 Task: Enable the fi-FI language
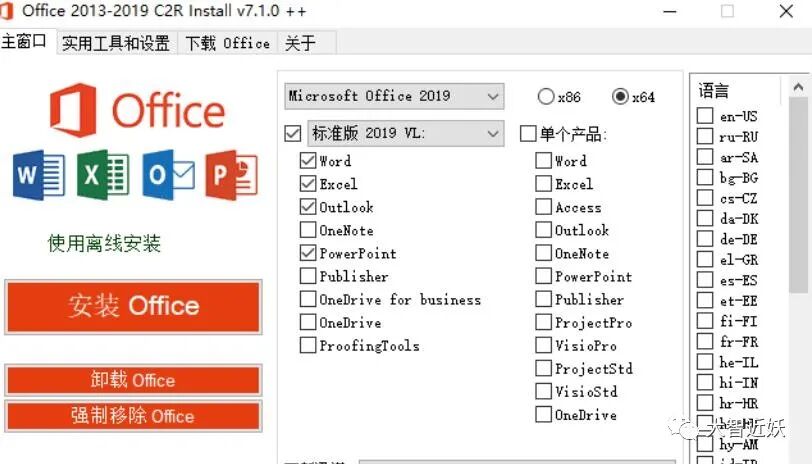705,321
